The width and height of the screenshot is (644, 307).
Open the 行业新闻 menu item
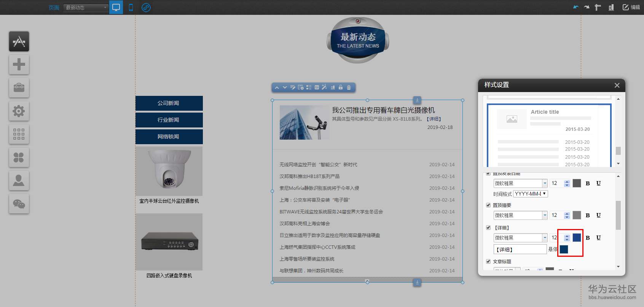(169, 120)
